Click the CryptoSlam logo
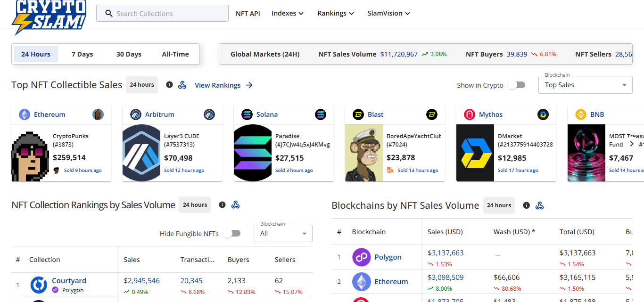644x302 pixels. [x=49, y=16]
